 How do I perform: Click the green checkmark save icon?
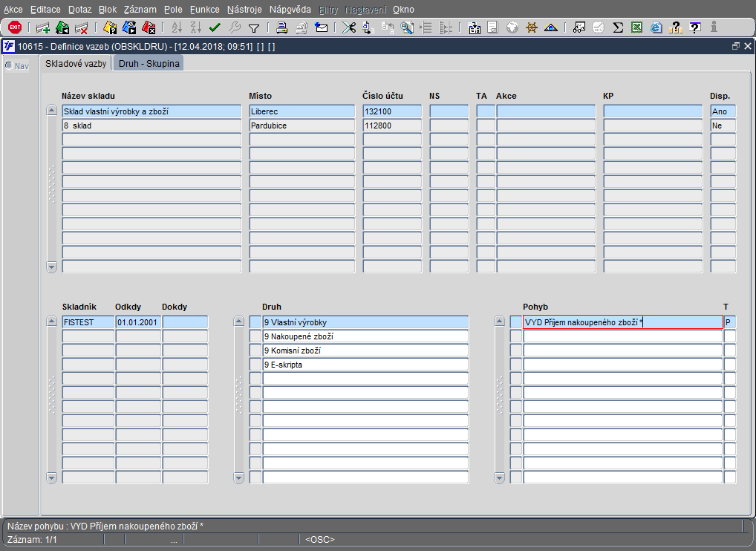[215, 27]
